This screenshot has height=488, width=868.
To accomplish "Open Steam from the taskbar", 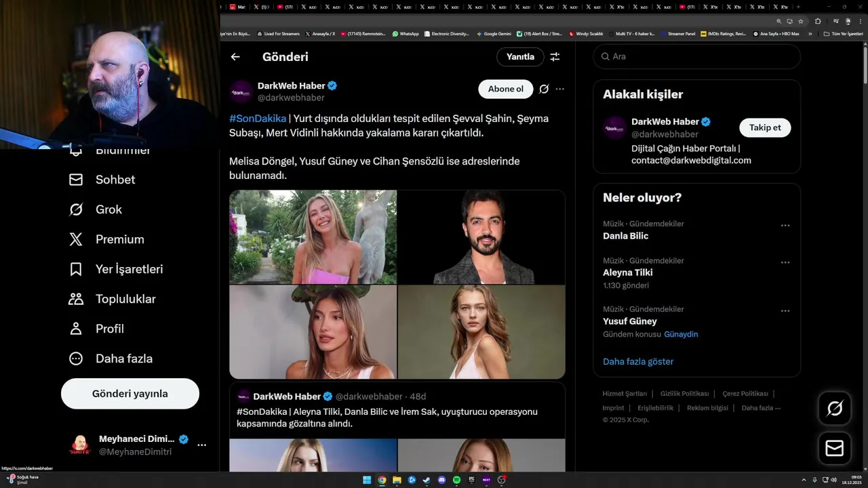I will click(x=427, y=480).
